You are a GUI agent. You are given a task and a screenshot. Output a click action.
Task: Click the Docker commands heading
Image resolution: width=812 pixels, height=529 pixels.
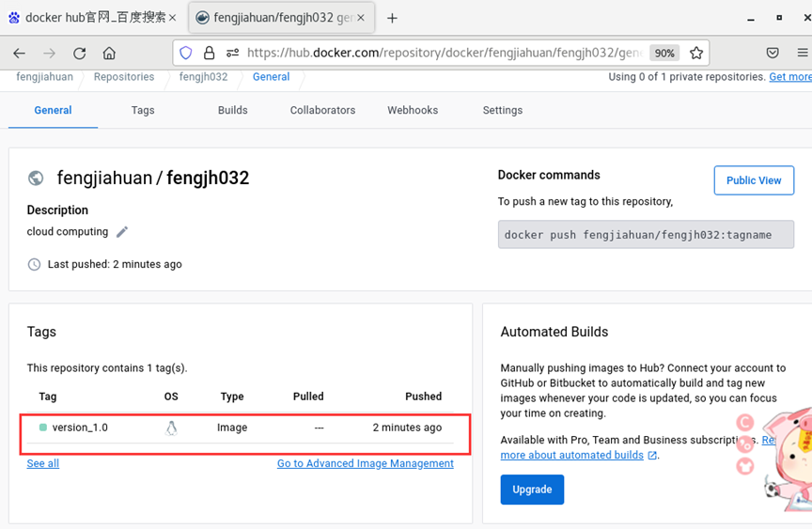point(549,175)
